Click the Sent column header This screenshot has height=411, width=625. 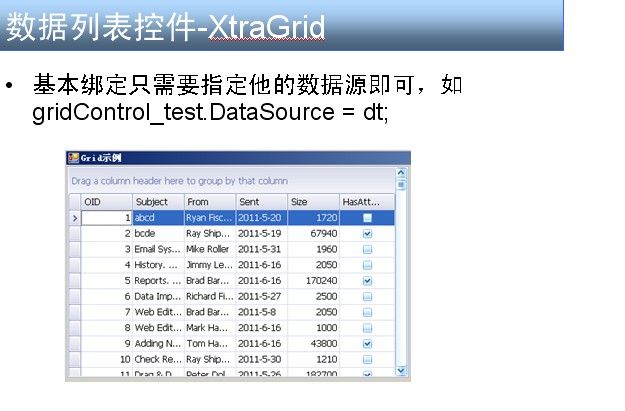tap(261, 202)
